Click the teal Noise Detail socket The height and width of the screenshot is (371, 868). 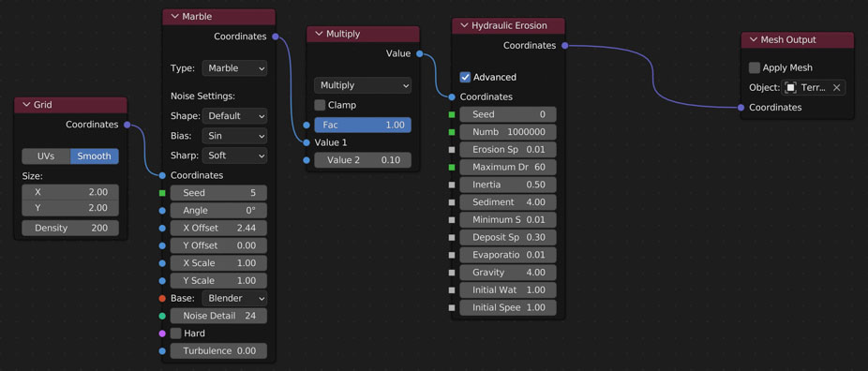click(x=162, y=316)
